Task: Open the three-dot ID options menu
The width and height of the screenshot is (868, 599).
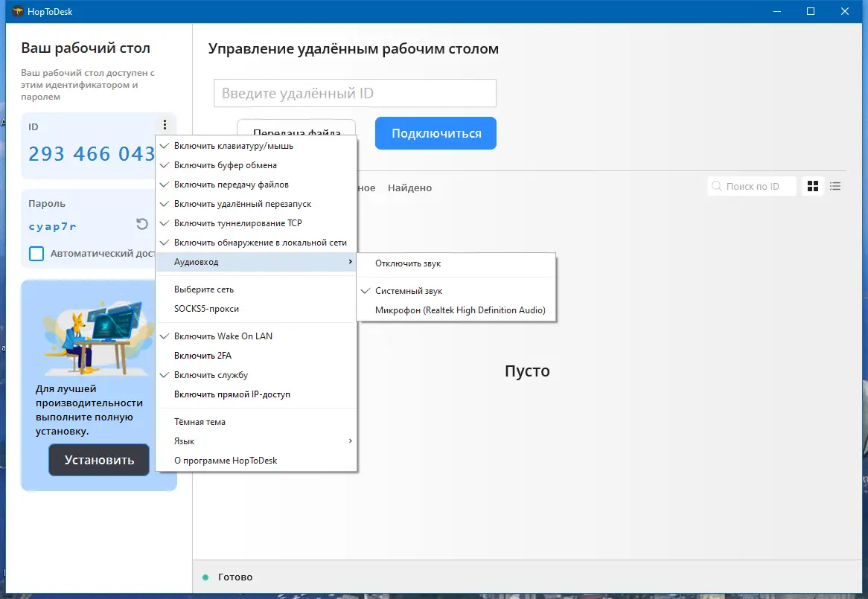Action: coord(165,125)
